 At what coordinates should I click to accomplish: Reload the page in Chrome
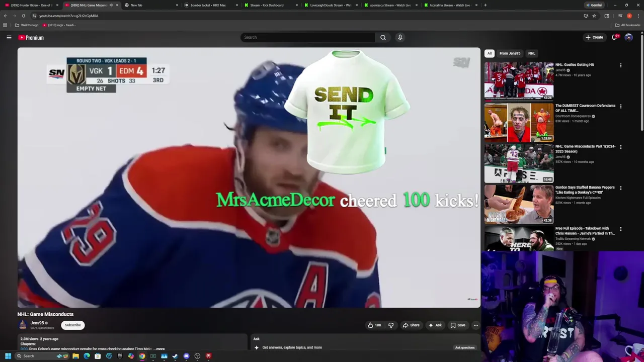tap(23, 16)
